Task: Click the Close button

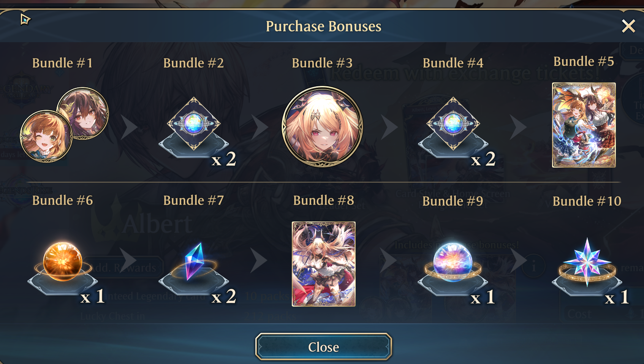Action: [x=324, y=347]
